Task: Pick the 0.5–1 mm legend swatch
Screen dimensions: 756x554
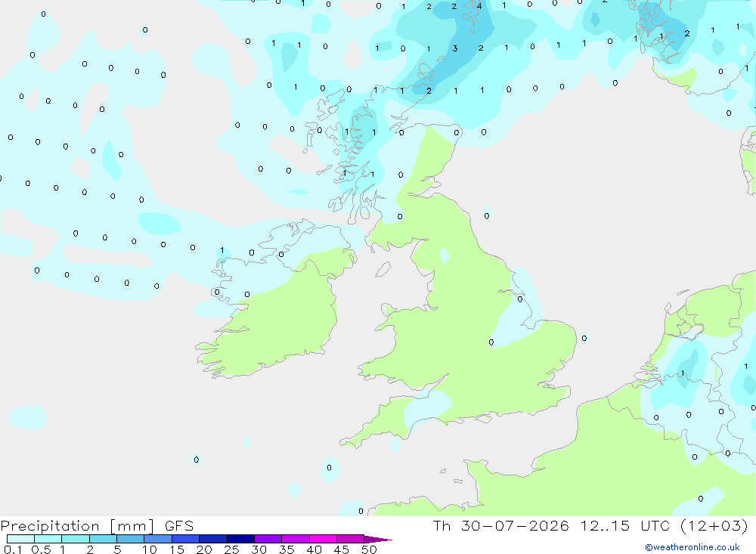Action: pyautogui.click(x=48, y=539)
